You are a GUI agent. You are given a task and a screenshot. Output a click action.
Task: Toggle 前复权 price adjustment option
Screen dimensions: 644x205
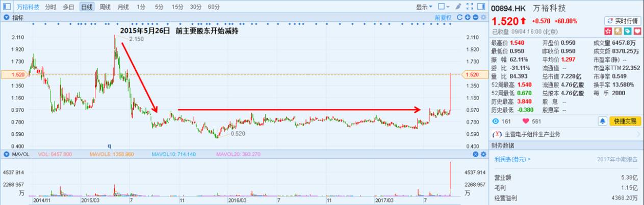[x=443, y=17]
